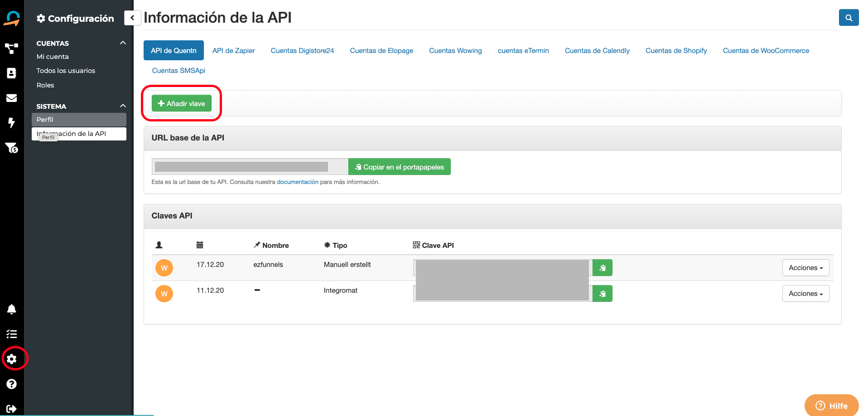
Task: Open the funnel with dollar sign icon
Action: (12, 148)
